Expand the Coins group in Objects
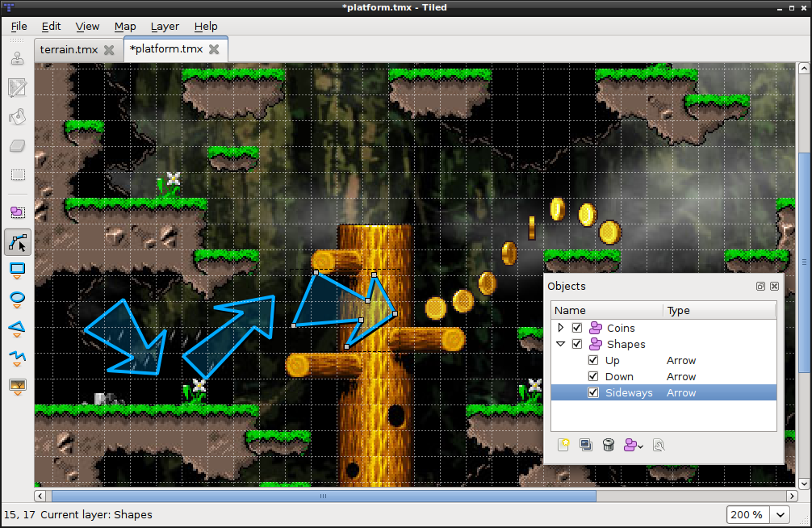Image resolution: width=812 pixels, height=528 pixels. click(x=561, y=329)
